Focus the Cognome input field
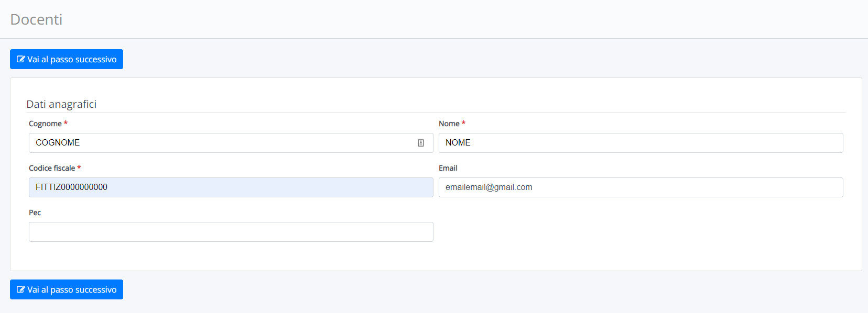The width and height of the screenshot is (868, 313). click(x=231, y=143)
